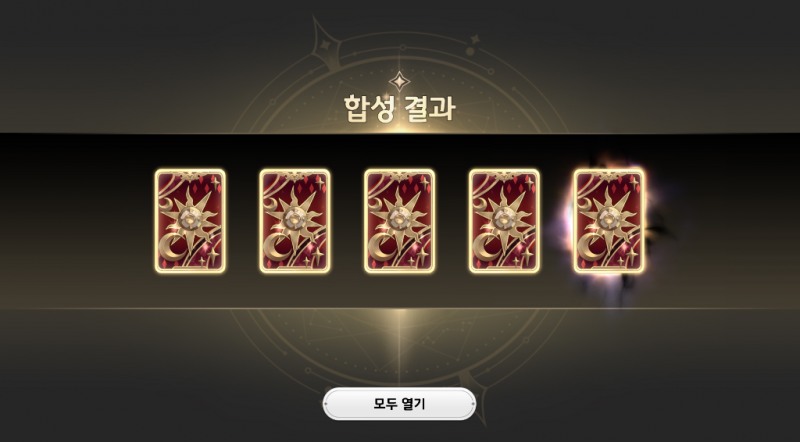Tap the crescent moon on the middle card
Screen dimensions: 800x442
click(383, 248)
